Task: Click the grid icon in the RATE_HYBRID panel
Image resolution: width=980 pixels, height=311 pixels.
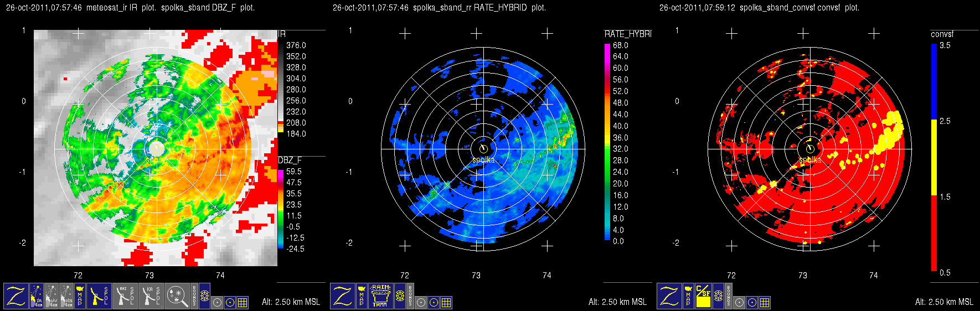Action: tap(446, 302)
